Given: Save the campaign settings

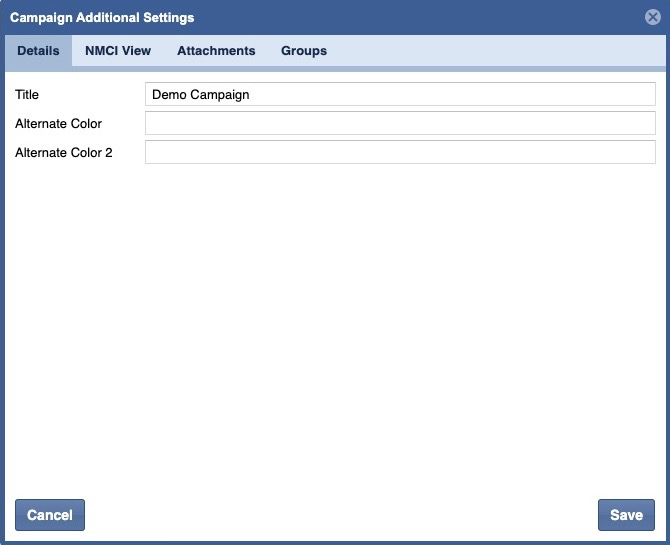Looking at the screenshot, I should (626, 515).
